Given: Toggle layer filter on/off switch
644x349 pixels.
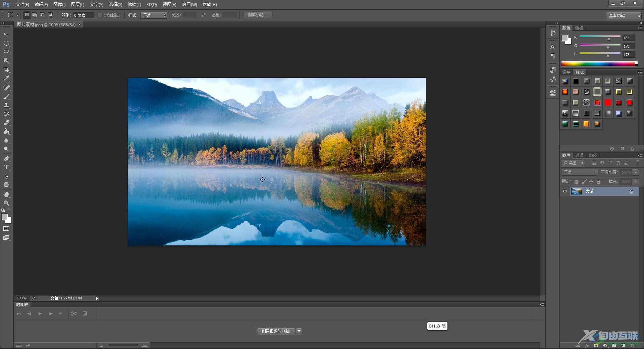Looking at the screenshot, I should click(x=637, y=163).
